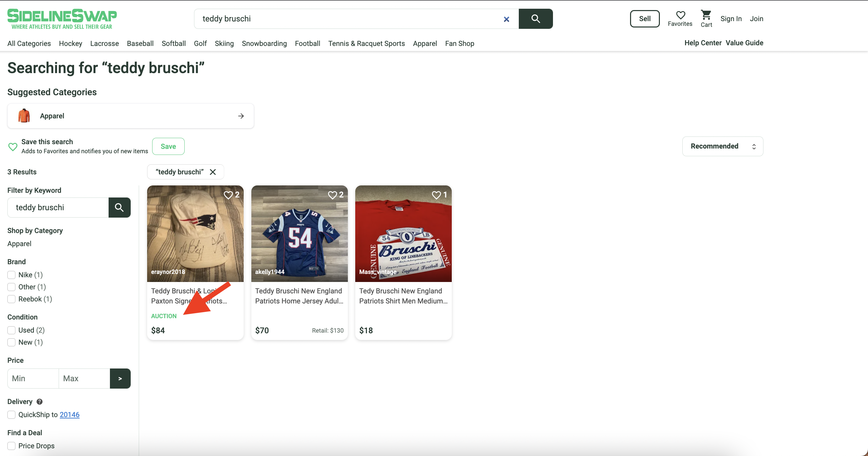Click the Join link

pos(756,19)
